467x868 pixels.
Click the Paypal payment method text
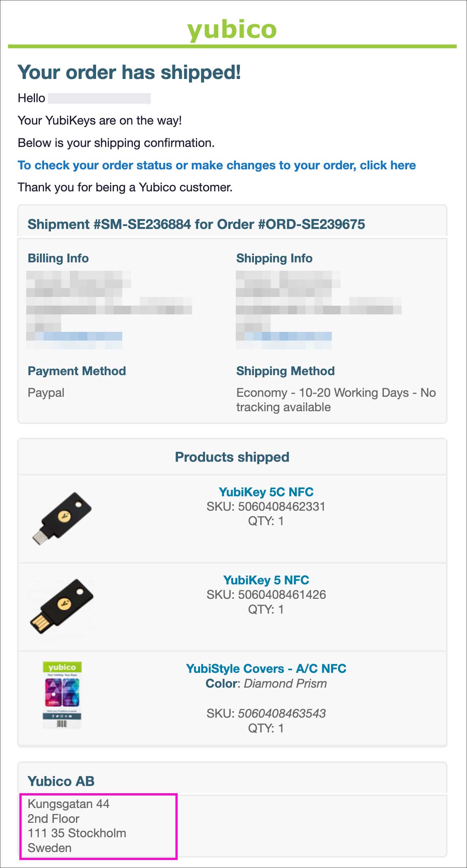46,393
